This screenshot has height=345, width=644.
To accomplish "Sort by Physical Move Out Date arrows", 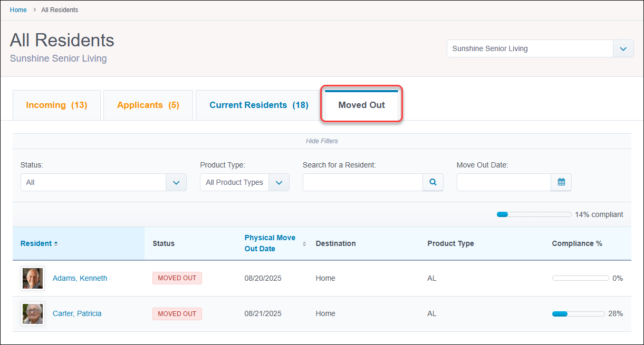I will pos(304,243).
